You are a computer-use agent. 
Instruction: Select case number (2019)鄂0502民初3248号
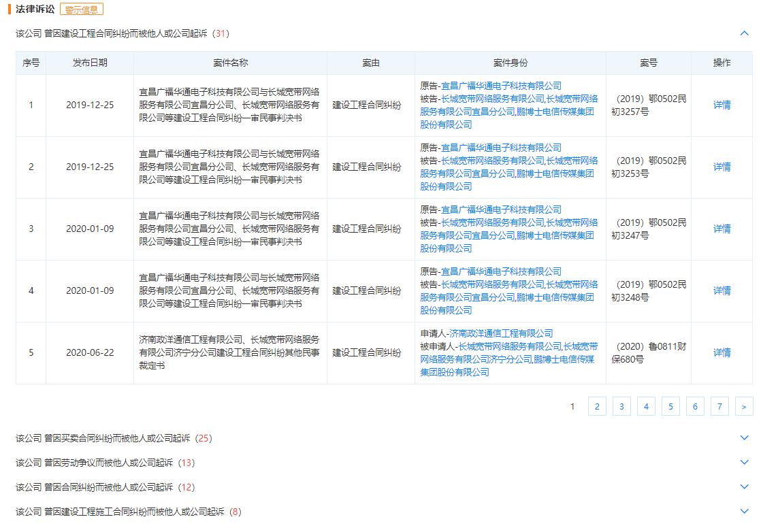[649, 291]
